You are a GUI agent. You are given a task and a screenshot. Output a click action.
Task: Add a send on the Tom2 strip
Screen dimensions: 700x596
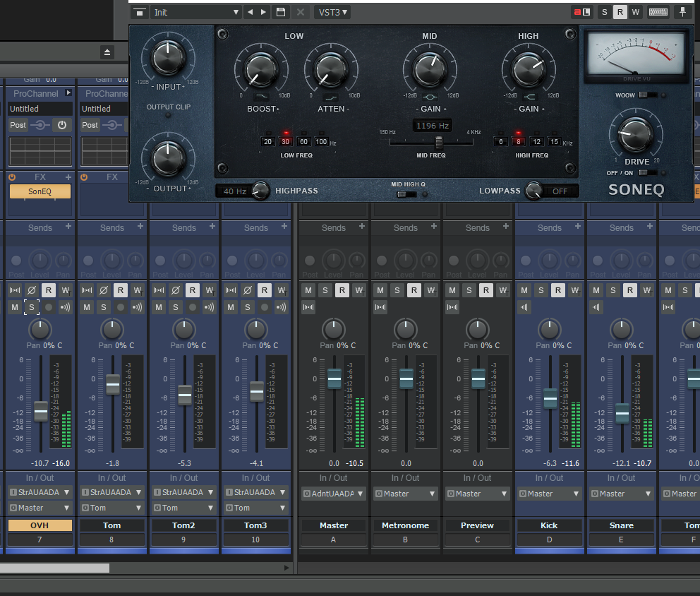point(212,227)
